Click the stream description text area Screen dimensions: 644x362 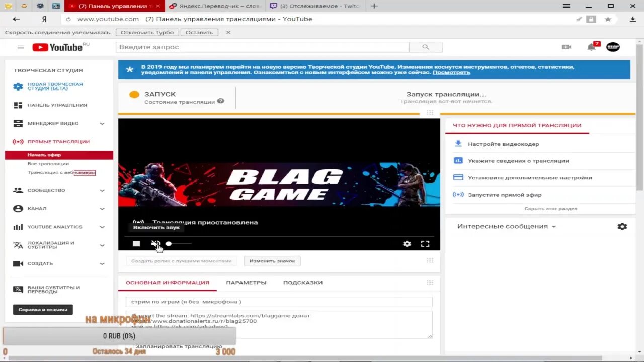pos(279,324)
